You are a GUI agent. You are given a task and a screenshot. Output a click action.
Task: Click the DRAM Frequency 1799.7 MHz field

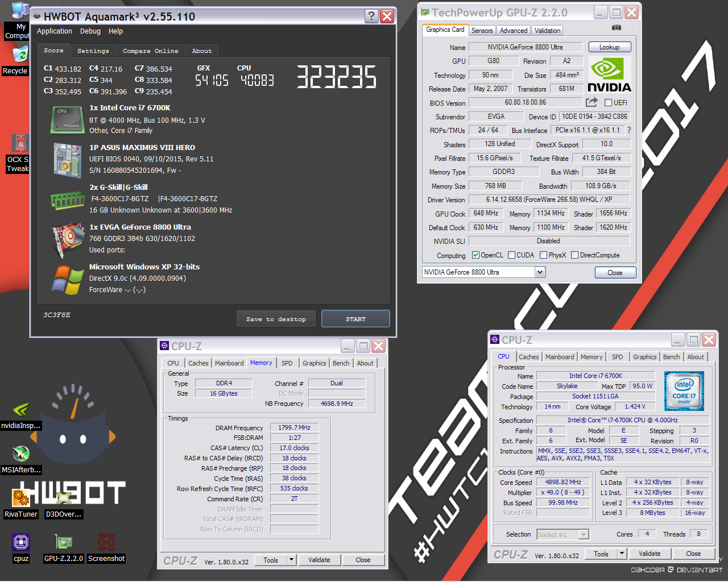[295, 428]
